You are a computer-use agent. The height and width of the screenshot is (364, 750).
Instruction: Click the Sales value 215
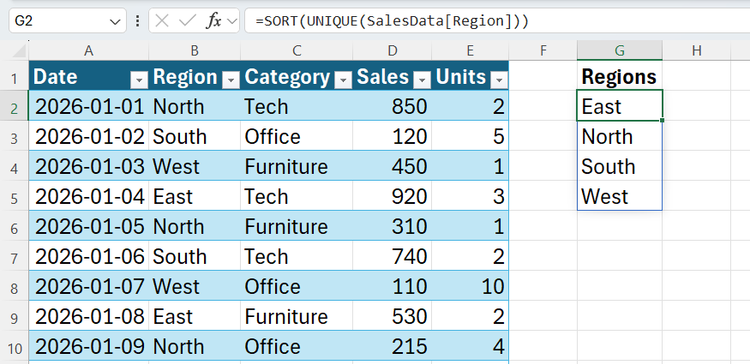392,346
